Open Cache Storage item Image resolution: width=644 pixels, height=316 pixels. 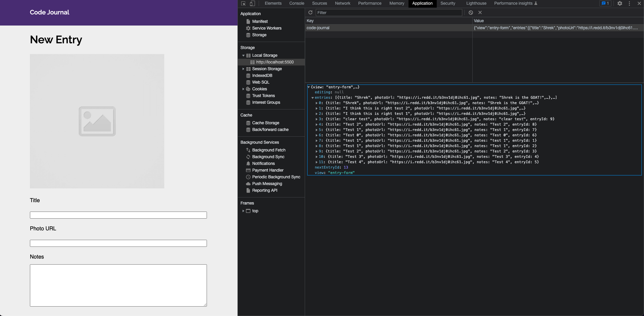(265, 123)
